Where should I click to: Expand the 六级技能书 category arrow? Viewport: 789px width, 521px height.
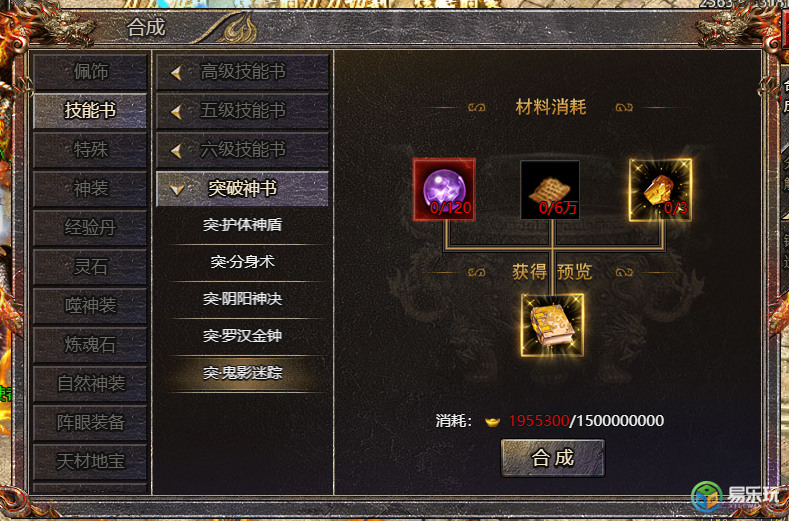(x=176, y=151)
